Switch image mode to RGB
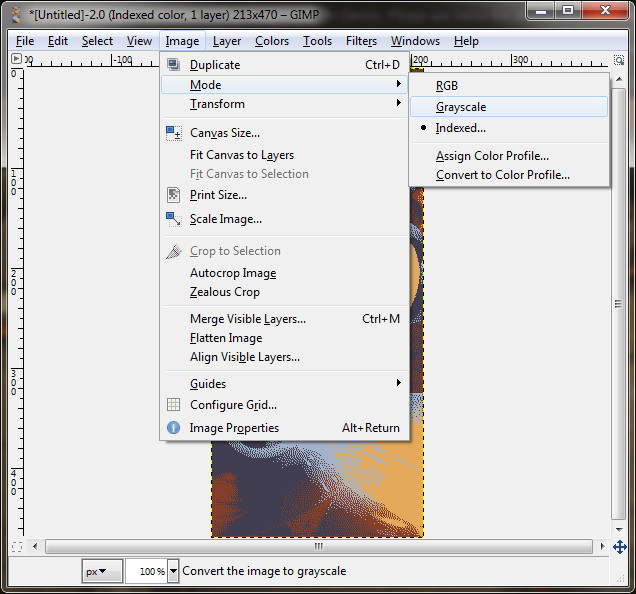 pos(447,86)
